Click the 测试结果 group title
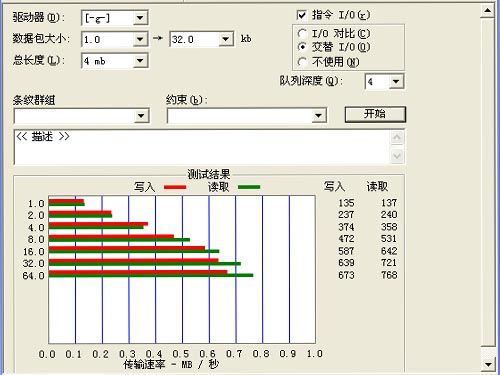 [x=209, y=174]
